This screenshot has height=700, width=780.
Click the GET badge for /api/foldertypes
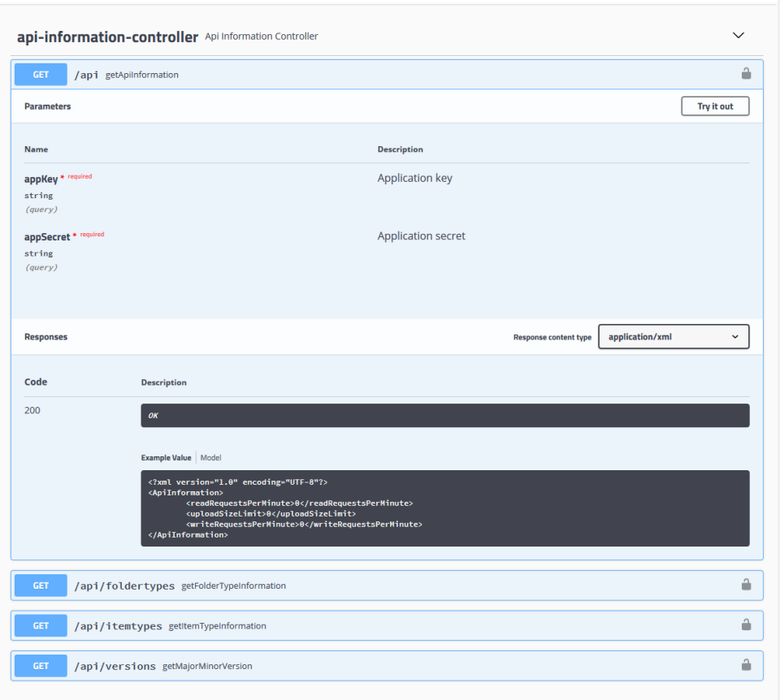40,585
